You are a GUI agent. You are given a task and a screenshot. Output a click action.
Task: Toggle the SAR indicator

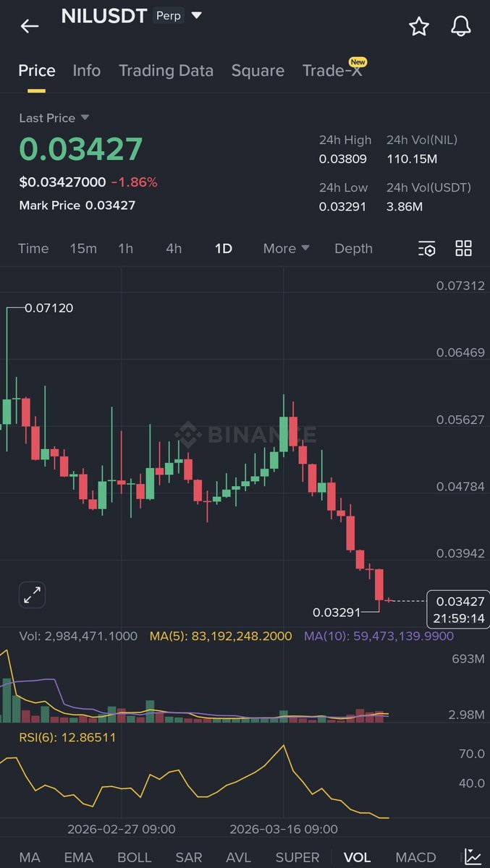point(189,857)
